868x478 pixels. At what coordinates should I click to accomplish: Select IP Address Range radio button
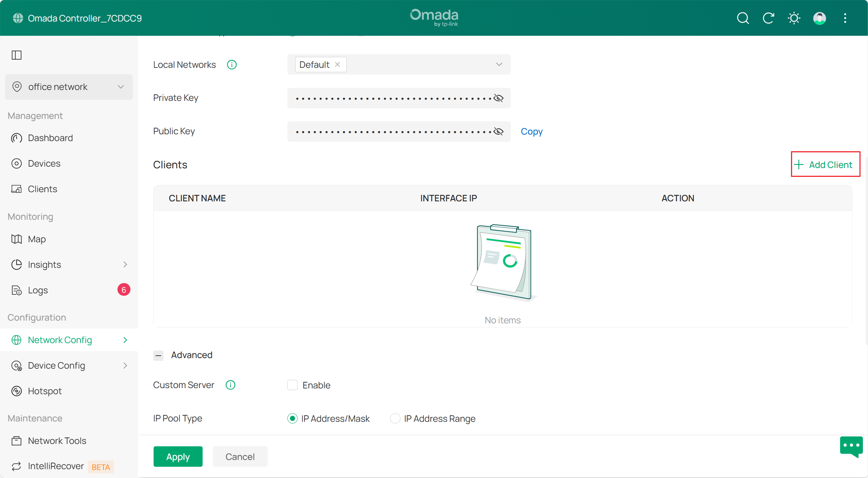click(395, 418)
